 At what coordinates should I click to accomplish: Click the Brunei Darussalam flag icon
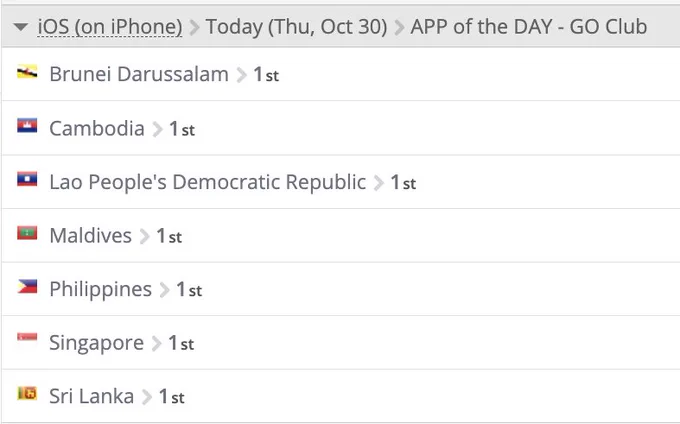(x=27, y=72)
